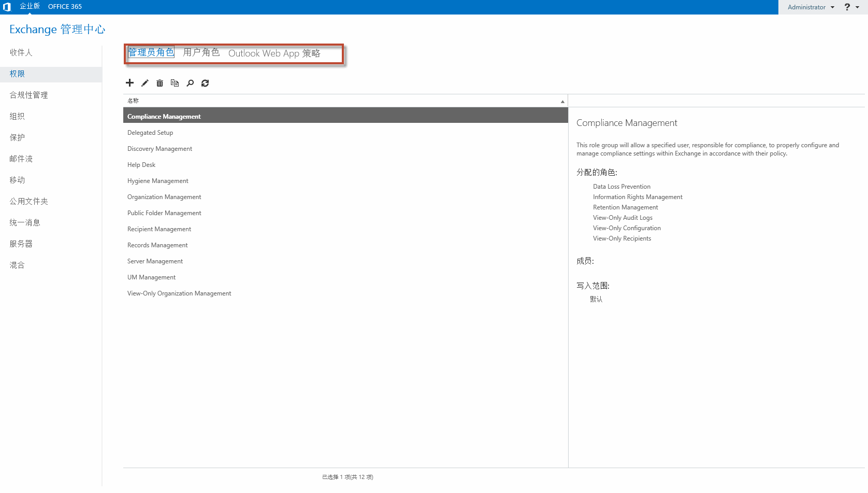Open Outlook Web App 策略 tab

[x=274, y=53]
